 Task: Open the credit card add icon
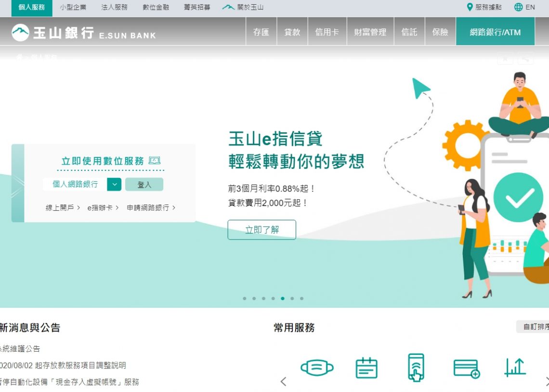(466, 368)
